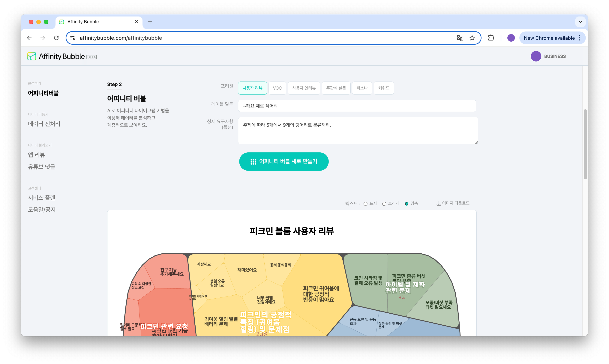Screen dimensions: 609x364
Task: Select the 표시 text radio button
Action: click(365, 204)
